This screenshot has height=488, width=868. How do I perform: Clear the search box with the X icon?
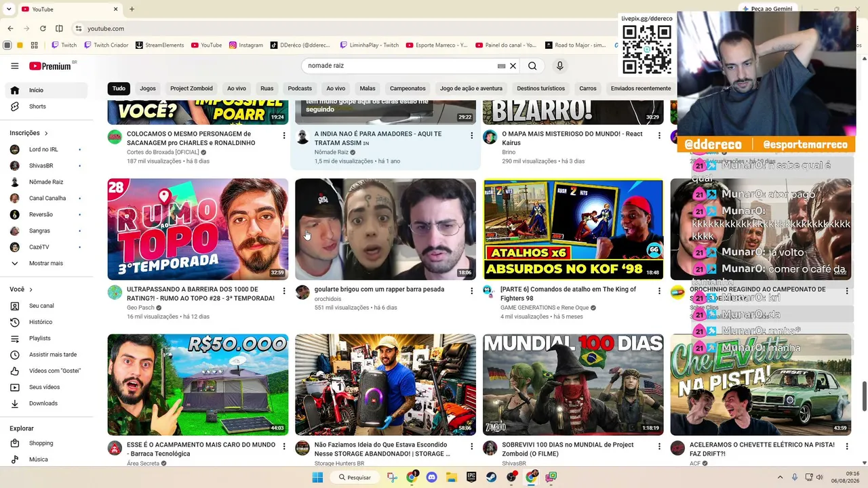pos(513,66)
